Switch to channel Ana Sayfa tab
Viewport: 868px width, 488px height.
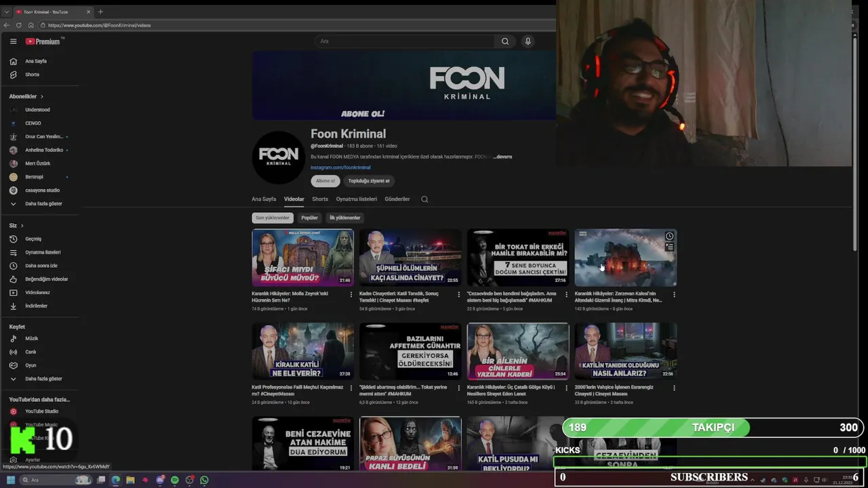pos(264,199)
